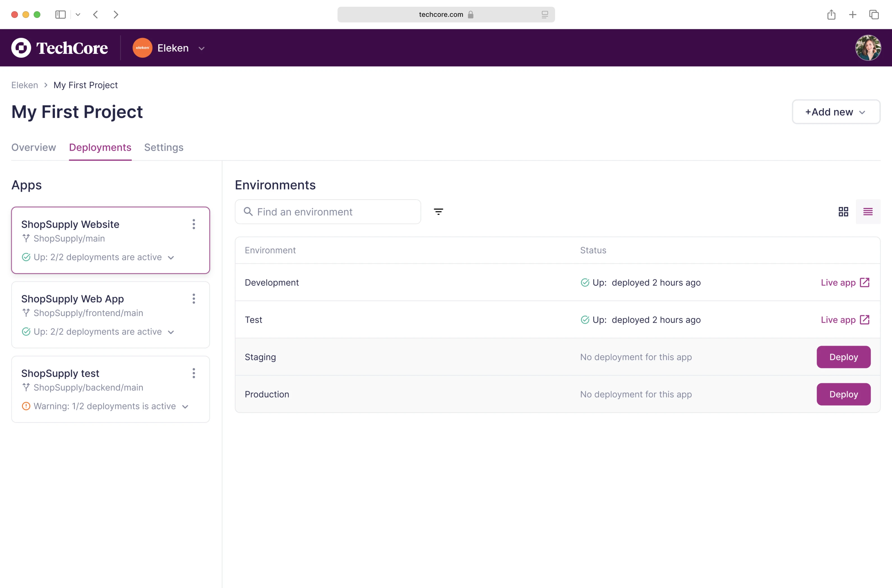
Task: Switch to grid view layout
Action: point(843,212)
